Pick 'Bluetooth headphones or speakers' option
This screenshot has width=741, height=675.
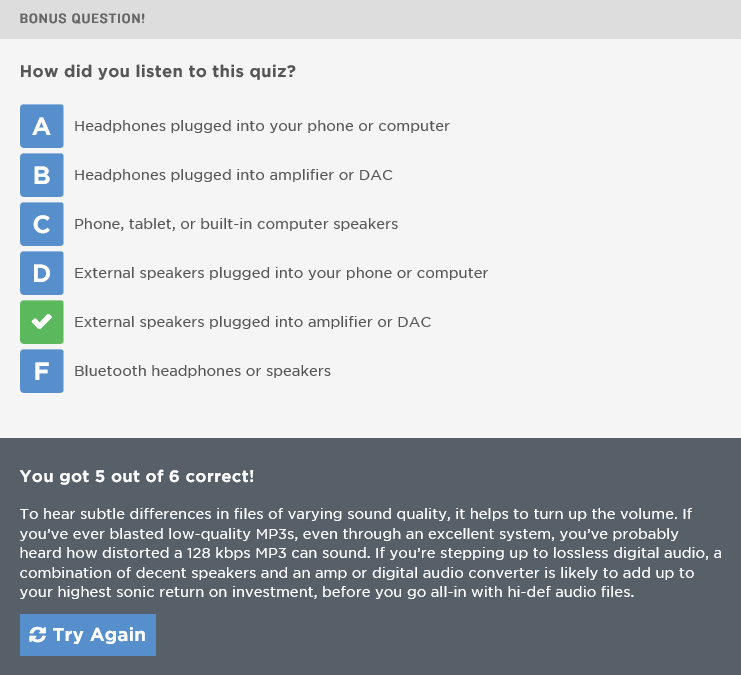[202, 371]
